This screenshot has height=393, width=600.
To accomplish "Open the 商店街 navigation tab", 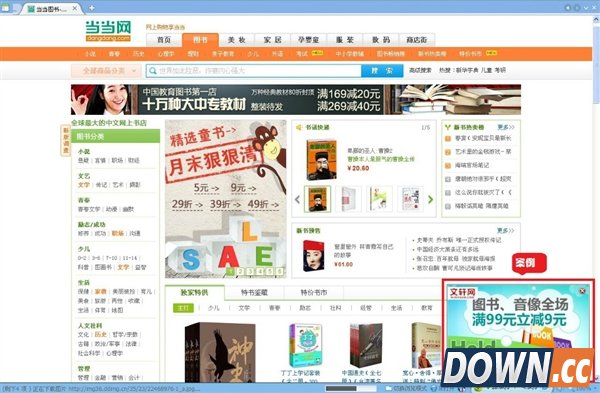I will 417,40.
